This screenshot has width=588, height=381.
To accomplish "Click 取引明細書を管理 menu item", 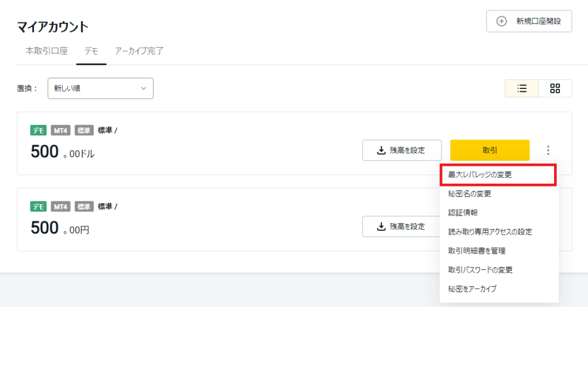I will click(x=477, y=251).
